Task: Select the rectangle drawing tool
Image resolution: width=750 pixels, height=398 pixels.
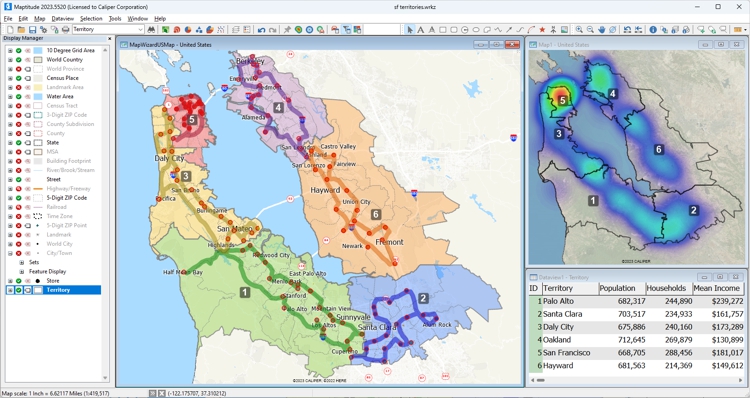Action: pos(443,30)
